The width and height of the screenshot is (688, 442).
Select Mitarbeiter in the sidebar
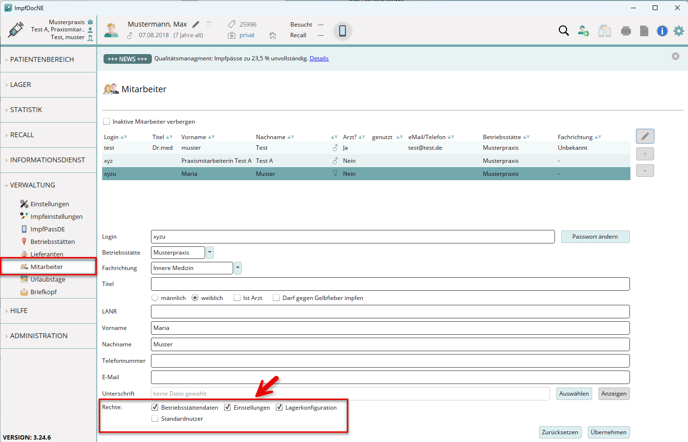pos(48,266)
